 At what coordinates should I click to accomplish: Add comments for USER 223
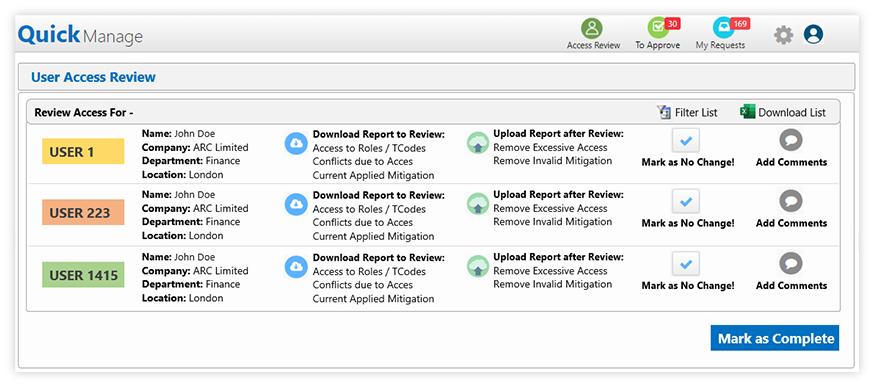[790, 201]
